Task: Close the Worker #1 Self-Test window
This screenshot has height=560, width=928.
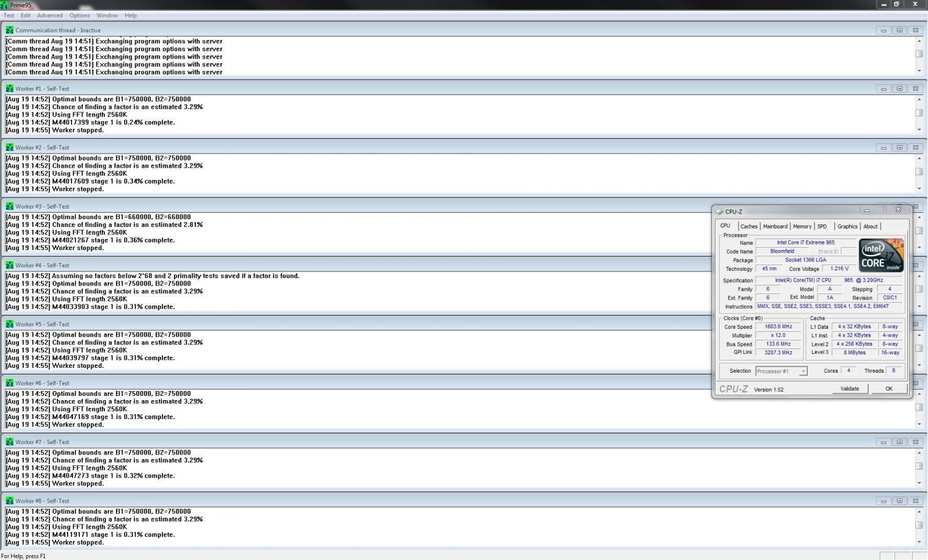Action: tap(915, 88)
